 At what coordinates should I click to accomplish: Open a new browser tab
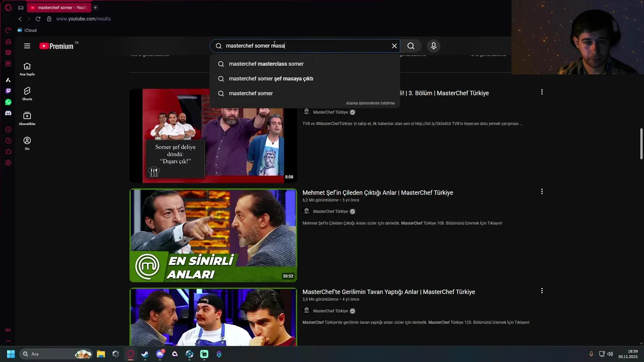(95, 8)
